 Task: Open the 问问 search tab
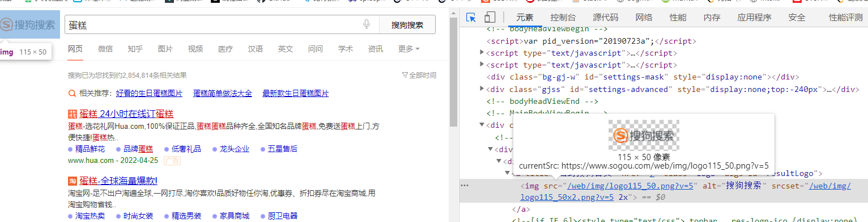[316, 49]
